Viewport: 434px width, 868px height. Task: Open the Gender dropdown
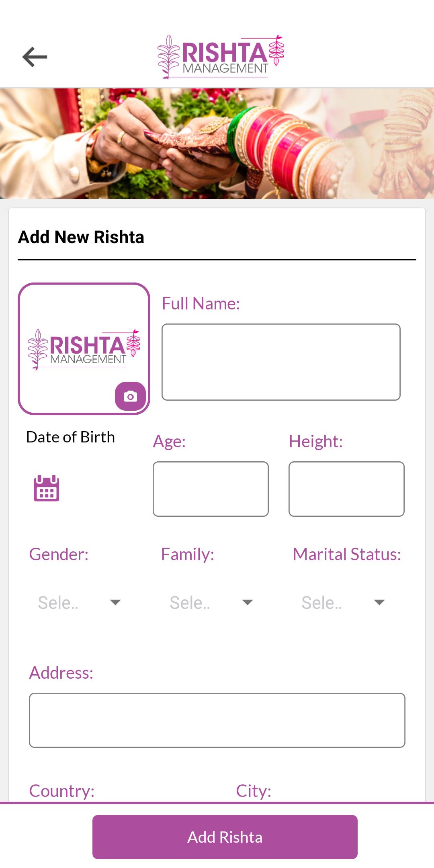pyautogui.click(x=79, y=602)
